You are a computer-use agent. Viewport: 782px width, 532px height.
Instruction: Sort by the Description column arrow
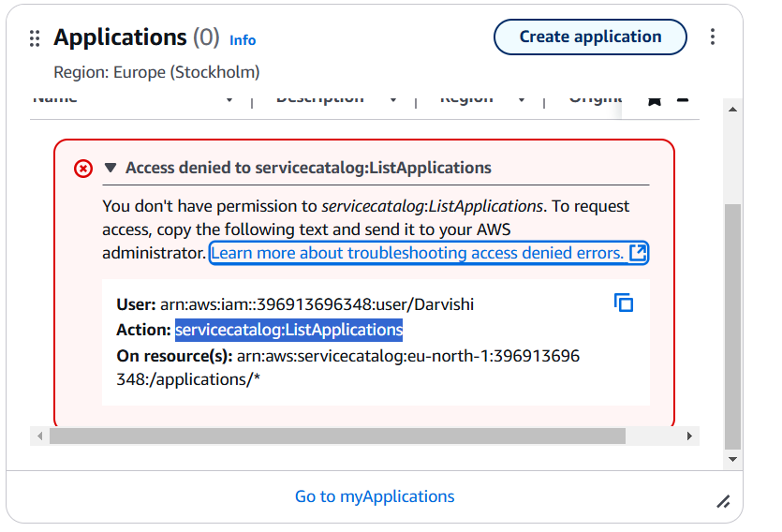pyautogui.click(x=392, y=99)
